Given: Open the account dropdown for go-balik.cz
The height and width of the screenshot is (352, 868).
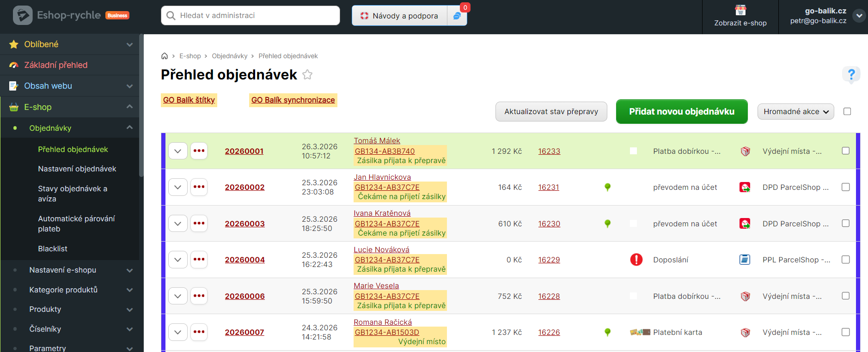Looking at the screenshot, I should pyautogui.click(x=859, y=16).
